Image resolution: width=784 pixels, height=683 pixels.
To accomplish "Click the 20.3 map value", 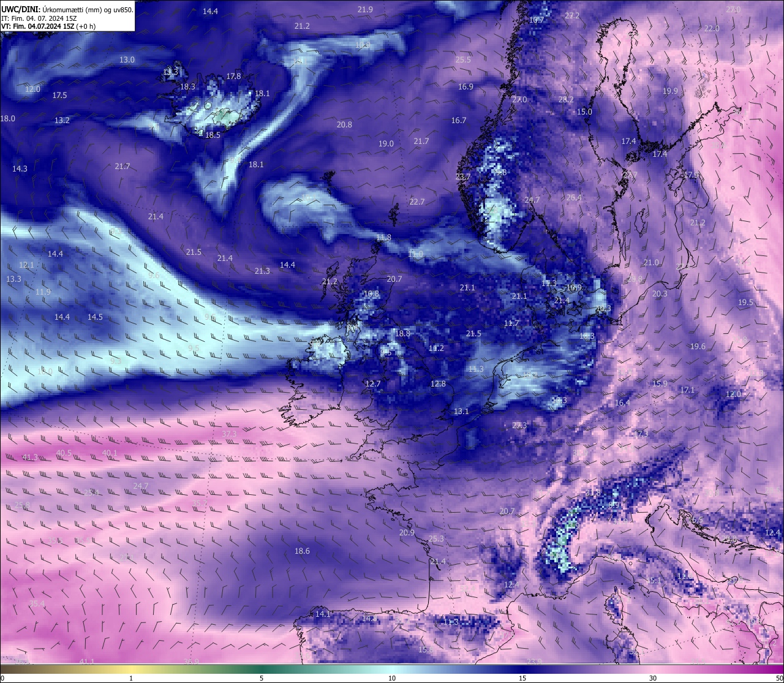I will pyautogui.click(x=660, y=293).
